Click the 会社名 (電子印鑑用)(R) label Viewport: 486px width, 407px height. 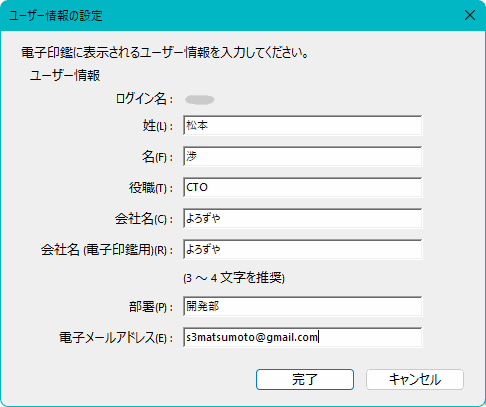[107, 250]
